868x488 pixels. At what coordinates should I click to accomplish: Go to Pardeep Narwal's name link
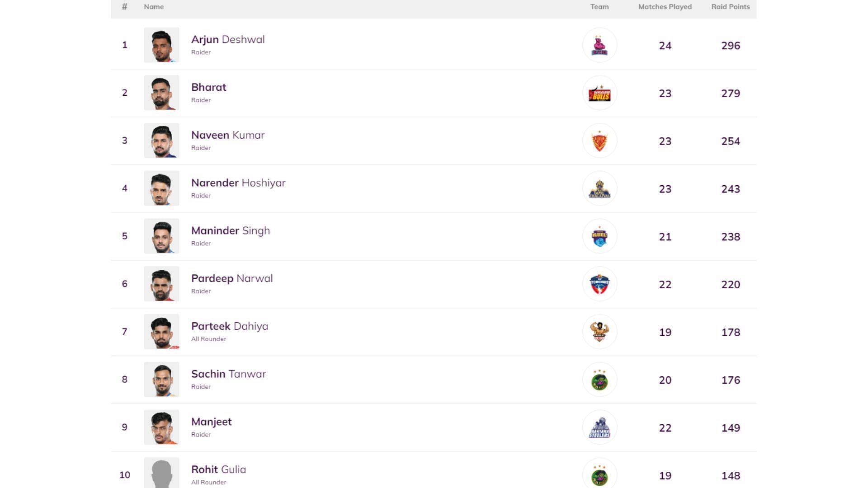point(232,278)
